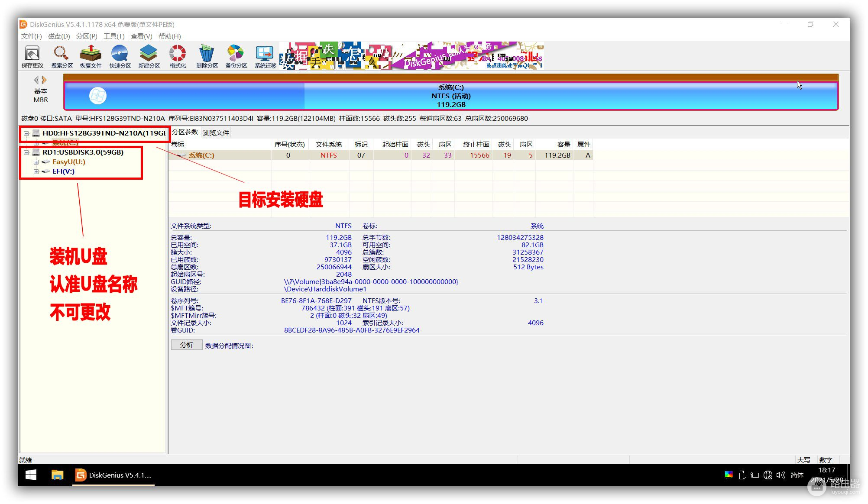Switch to the 浏览文件 tab
Image resolution: width=868 pixels, height=504 pixels.
216,132
